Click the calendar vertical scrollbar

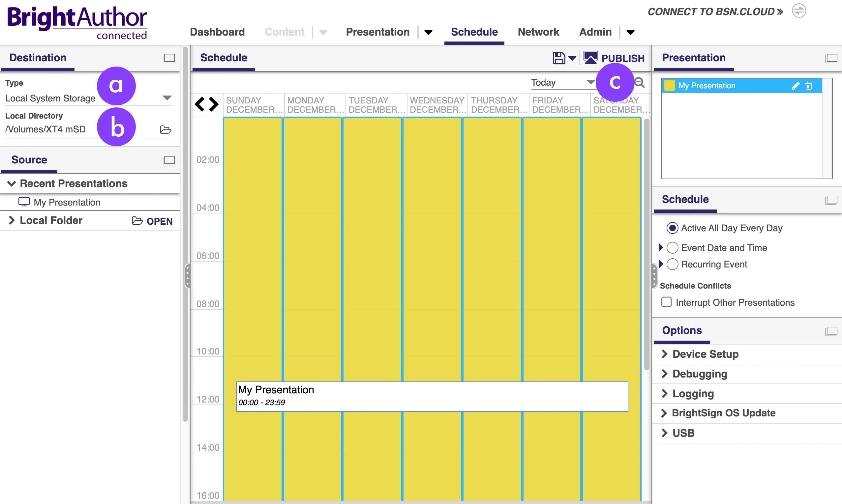click(647, 244)
